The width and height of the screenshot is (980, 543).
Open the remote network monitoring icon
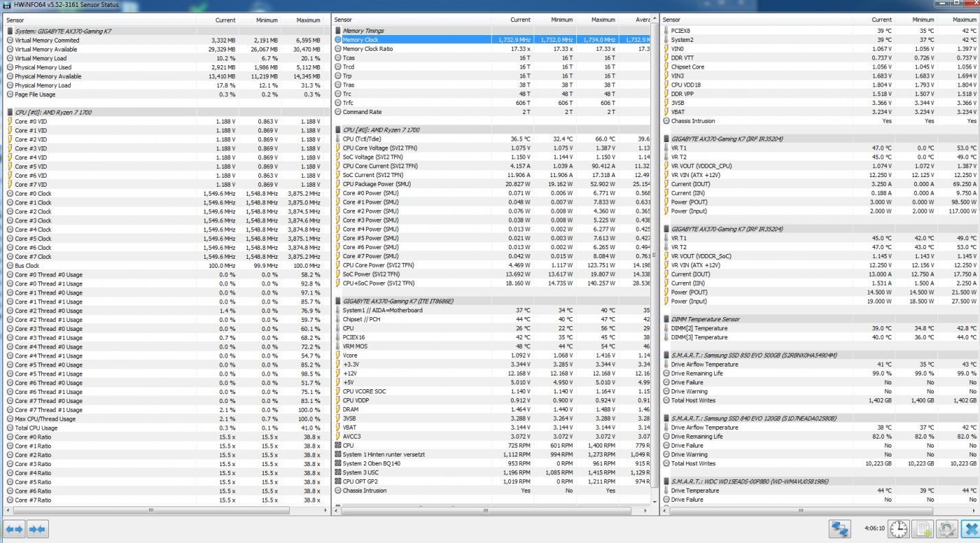click(839, 529)
